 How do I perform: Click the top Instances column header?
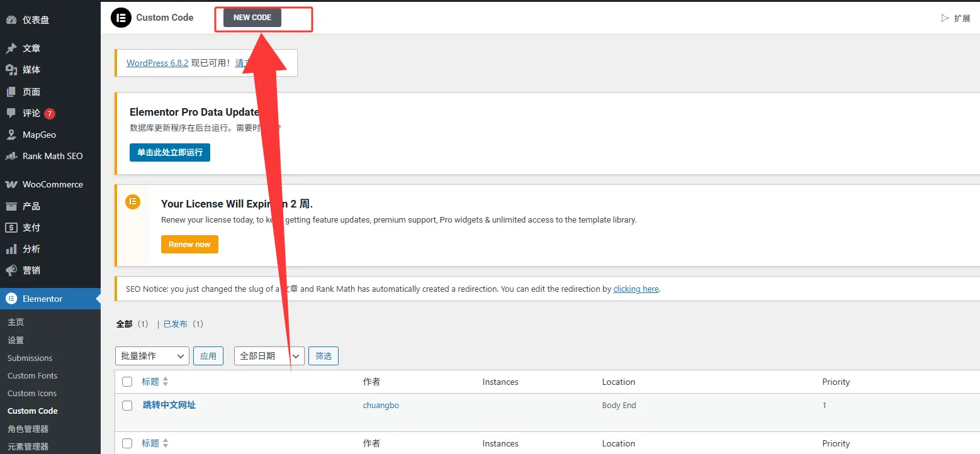click(500, 382)
